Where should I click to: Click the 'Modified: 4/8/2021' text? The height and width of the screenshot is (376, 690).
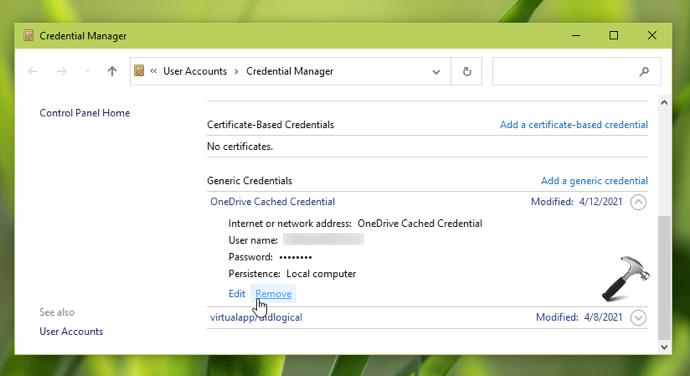[x=579, y=317]
